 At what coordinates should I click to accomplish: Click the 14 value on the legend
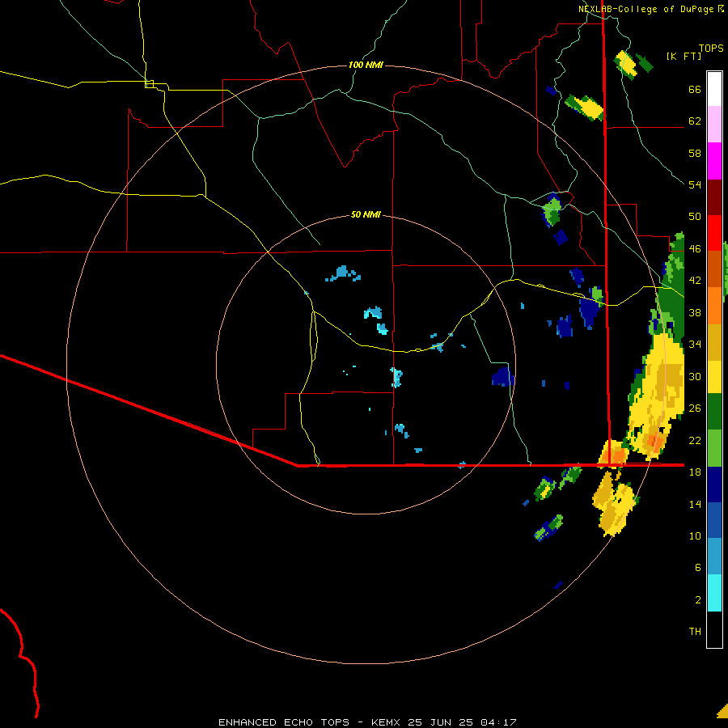click(x=695, y=504)
